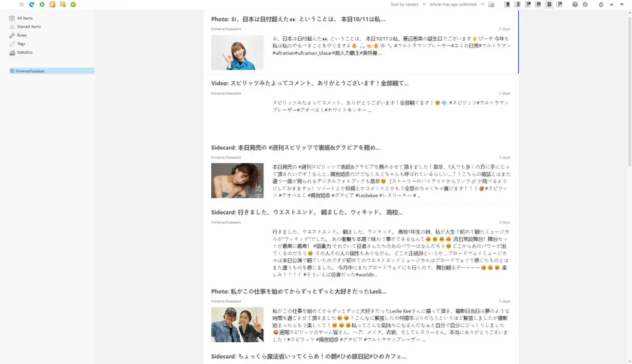This screenshot has height=364, width=632.
Task: Open settings with the gear icon
Action: pos(585,5)
